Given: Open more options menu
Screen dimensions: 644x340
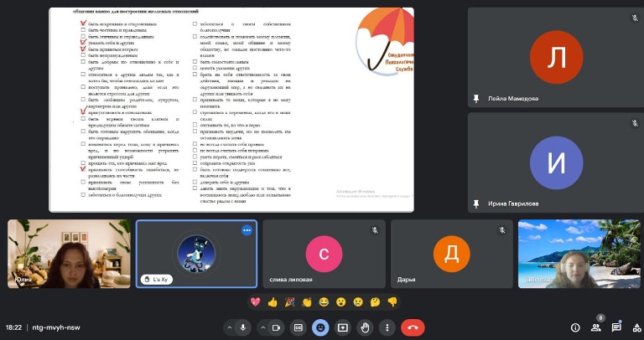Looking at the screenshot, I should (x=387, y=327).
